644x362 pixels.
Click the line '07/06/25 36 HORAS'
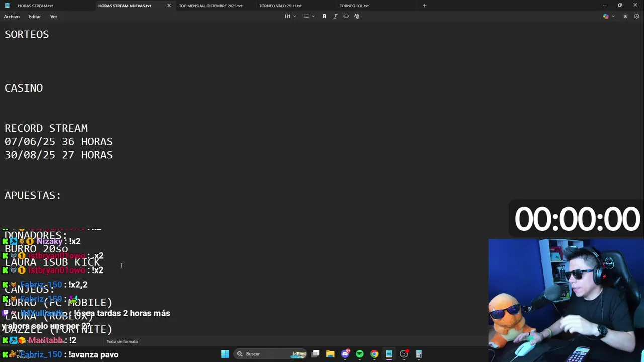pos(58,142)
